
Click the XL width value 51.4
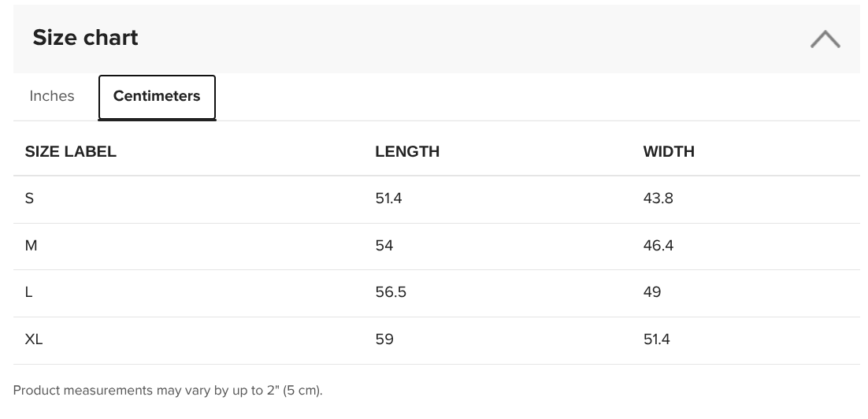[x=657, y=339]
